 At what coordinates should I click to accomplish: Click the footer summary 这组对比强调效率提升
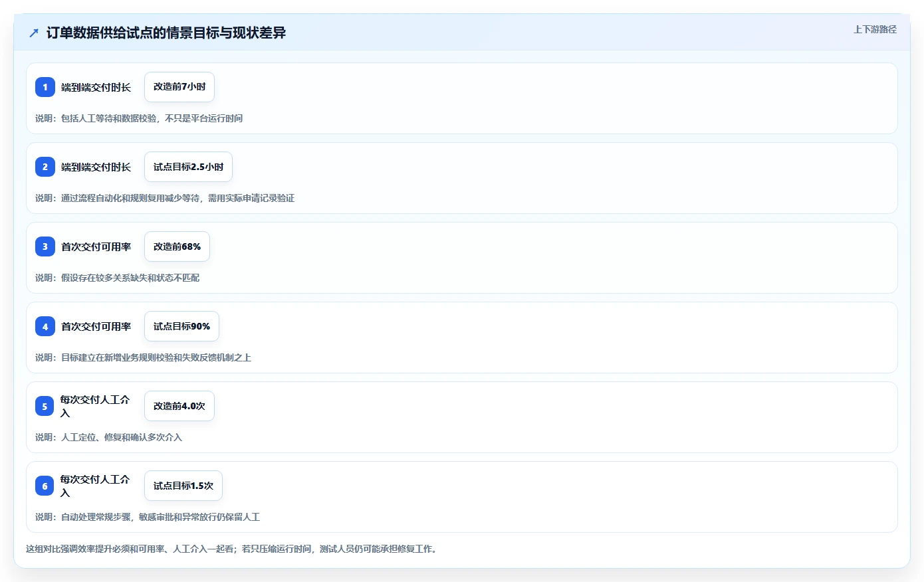233,549
